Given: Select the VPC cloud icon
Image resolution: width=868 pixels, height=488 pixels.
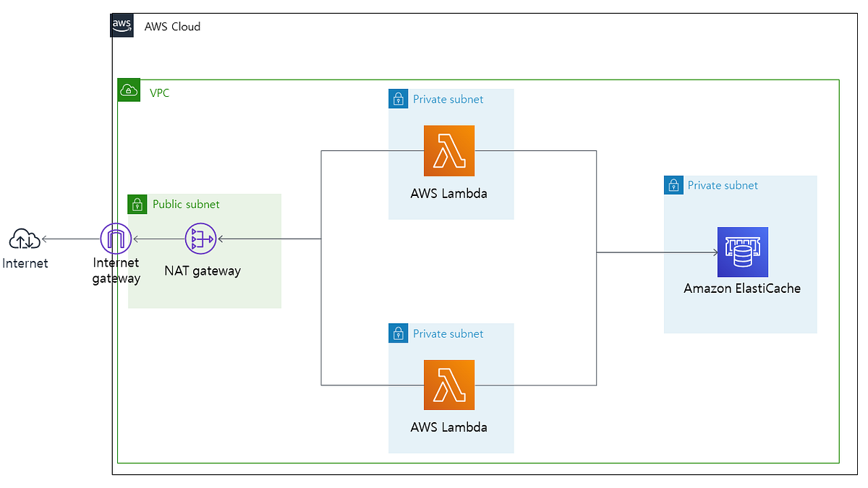Looking at the screenshot, I should 129,90.
